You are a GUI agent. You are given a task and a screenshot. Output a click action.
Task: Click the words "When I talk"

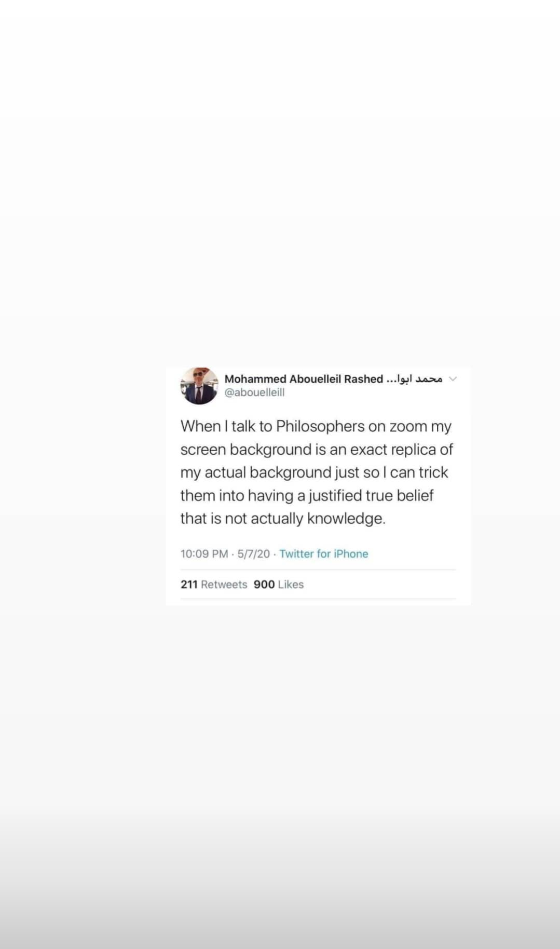coord(218,426)
